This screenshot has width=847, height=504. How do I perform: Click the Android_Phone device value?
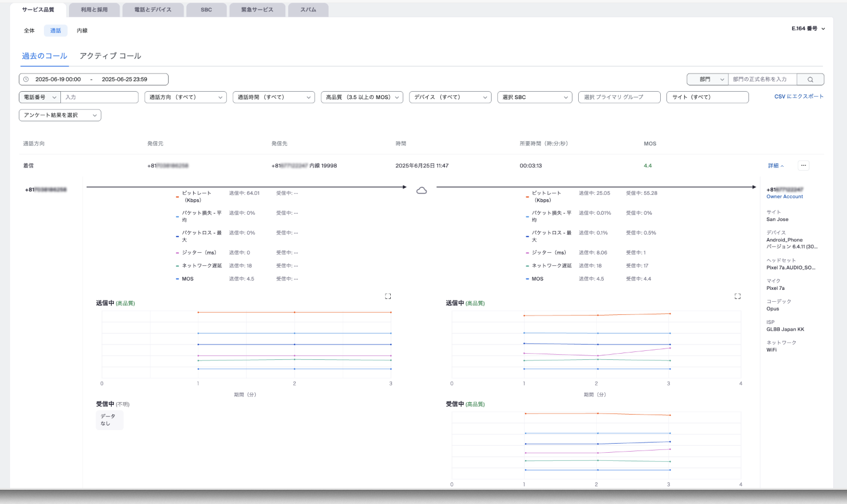784,240
